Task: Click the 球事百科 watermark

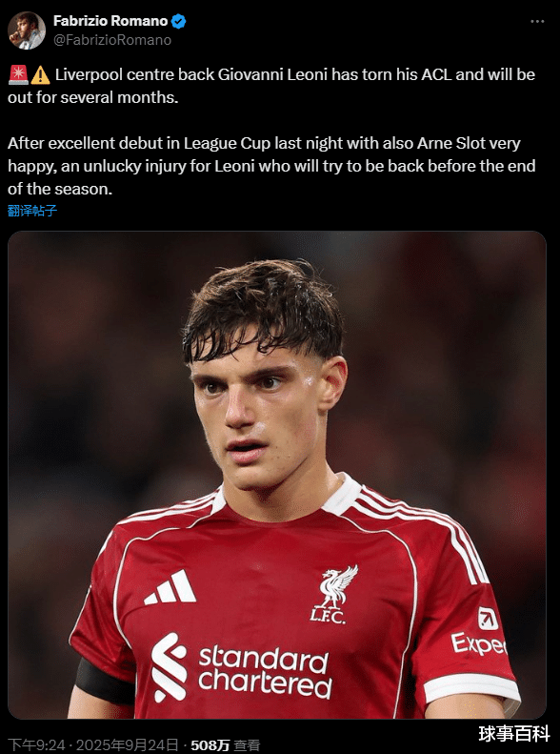Action: tap(514, 734)
